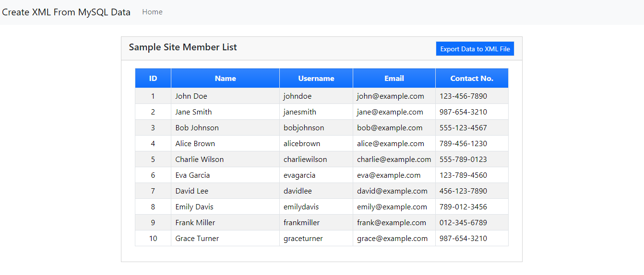Select the grace@example.com email cell
The width and height of the screenshot is (644, 275).
click(394, 238)
